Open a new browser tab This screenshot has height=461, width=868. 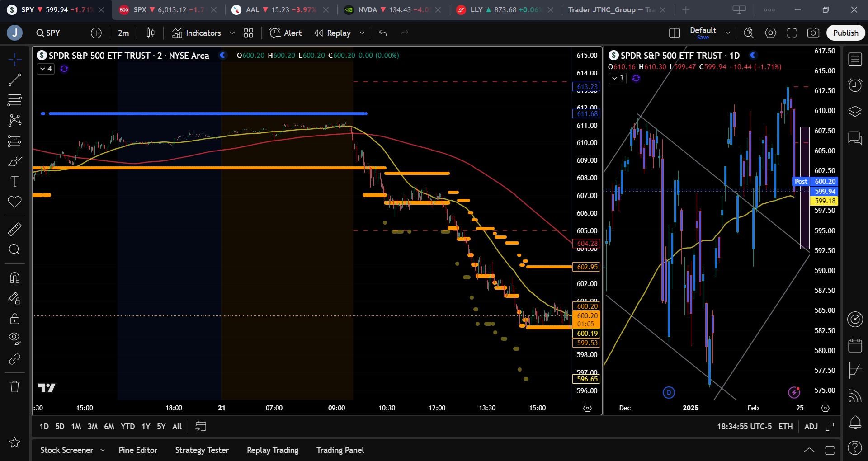pyautogui.click(x=686, y=10)
